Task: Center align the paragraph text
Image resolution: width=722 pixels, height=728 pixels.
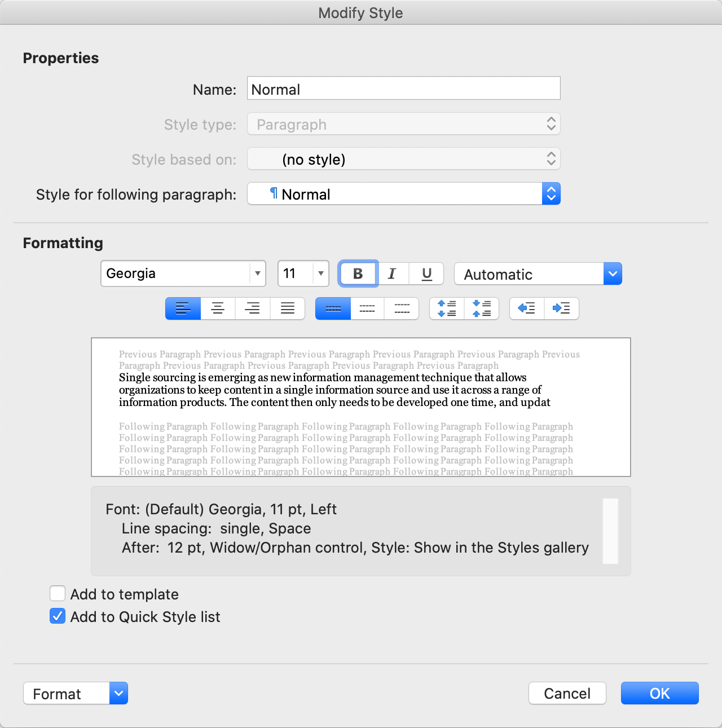Action: [x=218, y=308]
